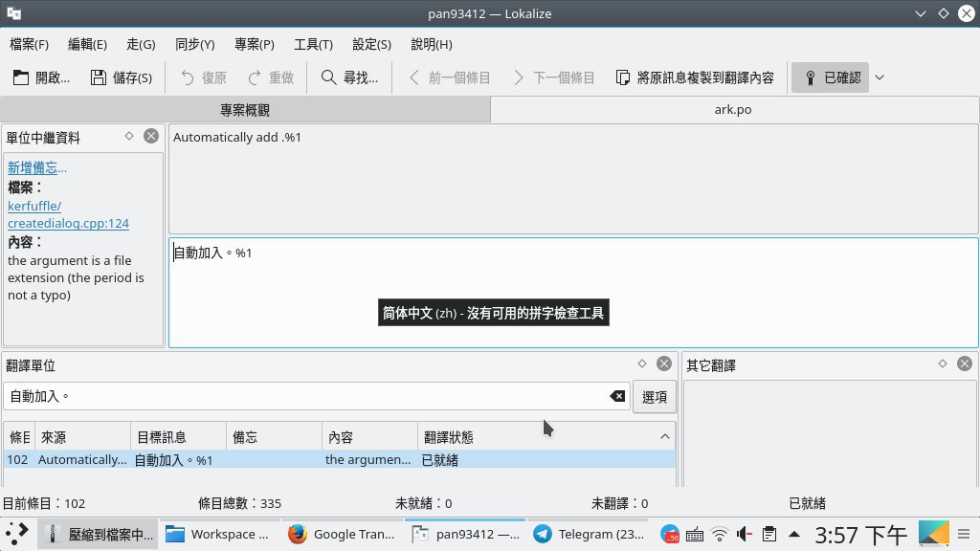This screenshot has width=980, height=551.
Task: Open the volume tray icon
Action: coord(745,535)
